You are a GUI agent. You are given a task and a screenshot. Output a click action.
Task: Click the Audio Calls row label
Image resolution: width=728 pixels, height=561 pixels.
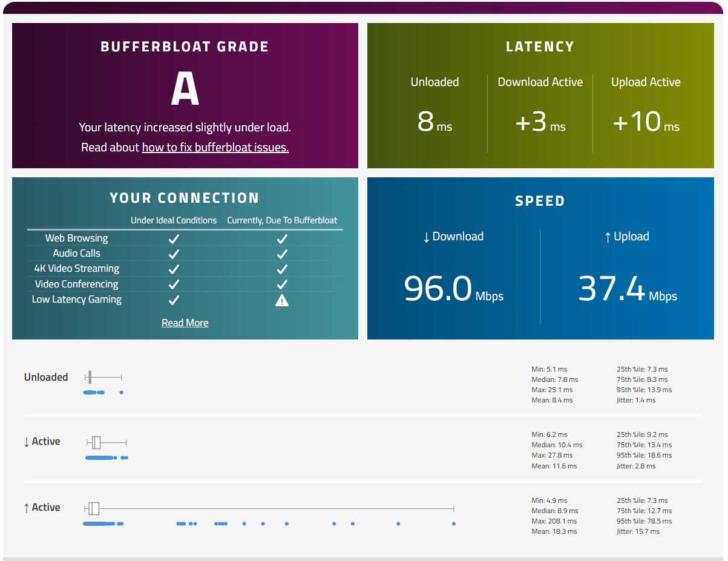click(x=77, y=254)
